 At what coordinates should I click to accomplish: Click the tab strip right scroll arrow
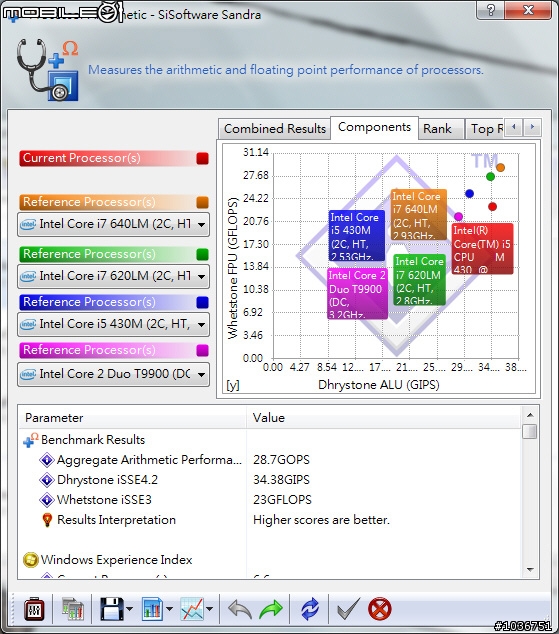pyautogui.click(x=532, y=127)
